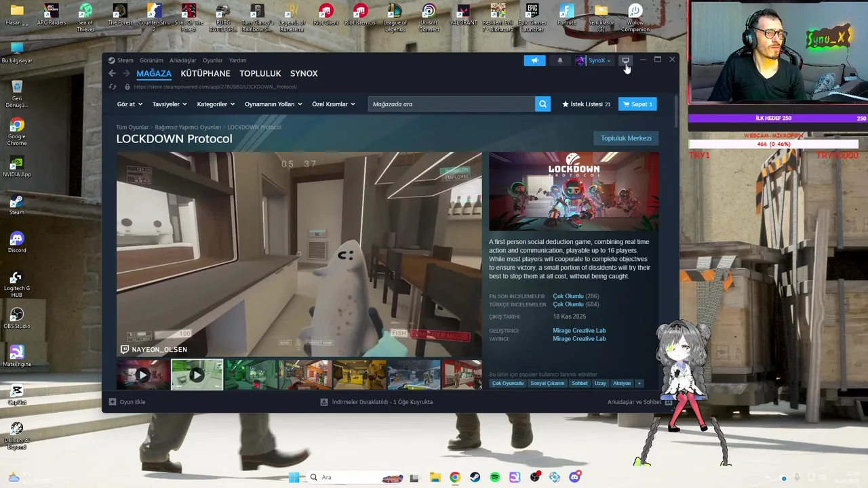Screen dimensions: 868x488
Task: Expand the Göz at dropdown
Action: 130,104
